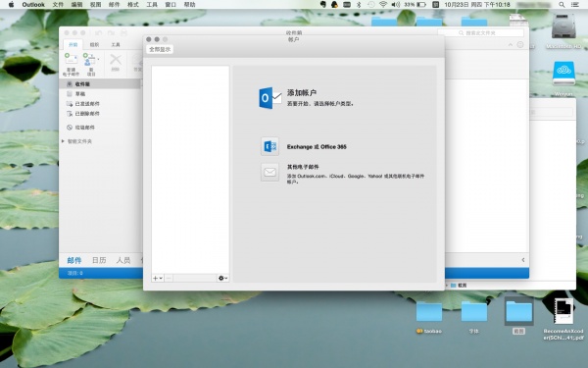
Task: Expand the Smart Folders disclosure triangle
Action: [x=63, y=141]
